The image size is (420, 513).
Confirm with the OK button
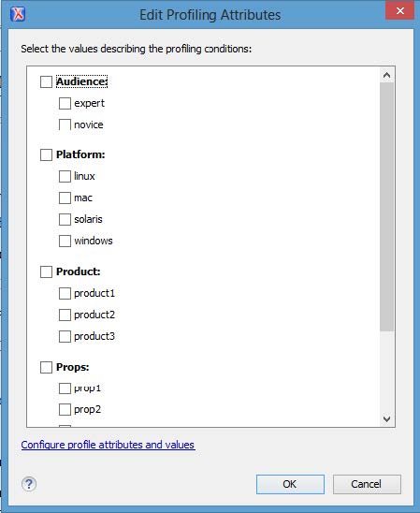tap(290, 484)
